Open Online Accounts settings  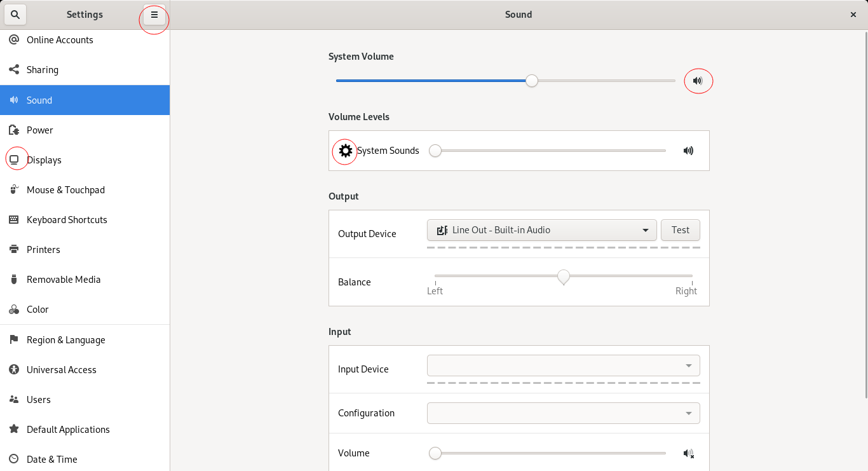pyautogui.click(x=85, y=40)
